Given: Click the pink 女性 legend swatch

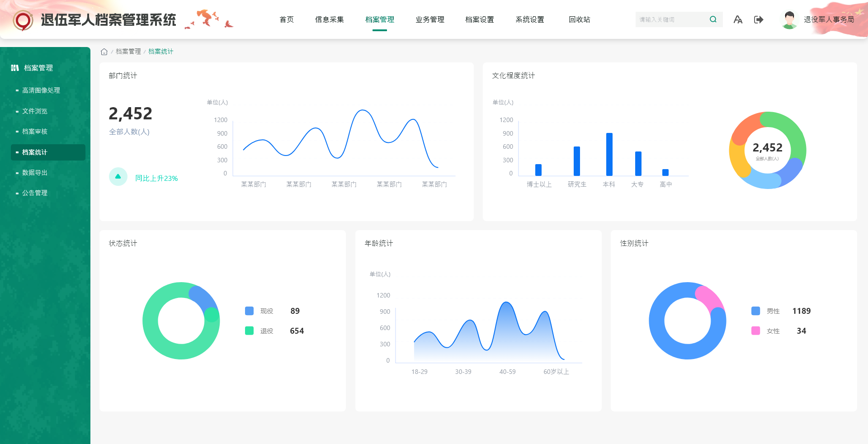Looking at the screenshot, I should (x=755, y=331).
